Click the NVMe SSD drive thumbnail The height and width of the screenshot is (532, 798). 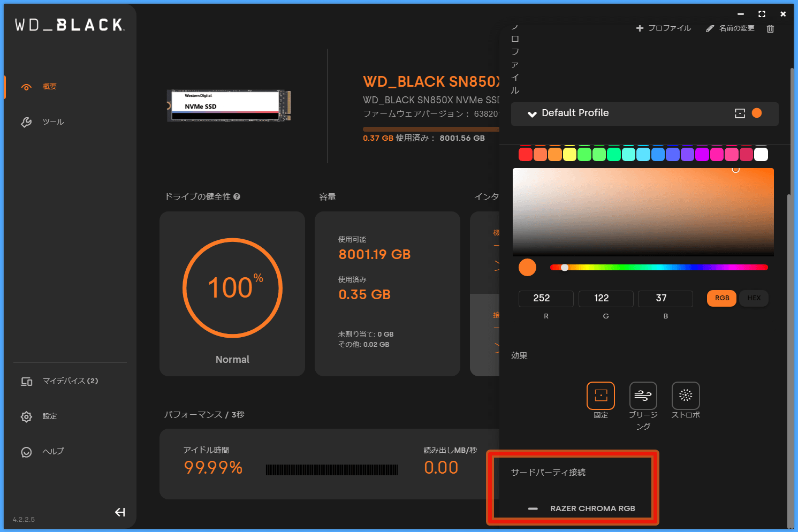pos(229,105)
